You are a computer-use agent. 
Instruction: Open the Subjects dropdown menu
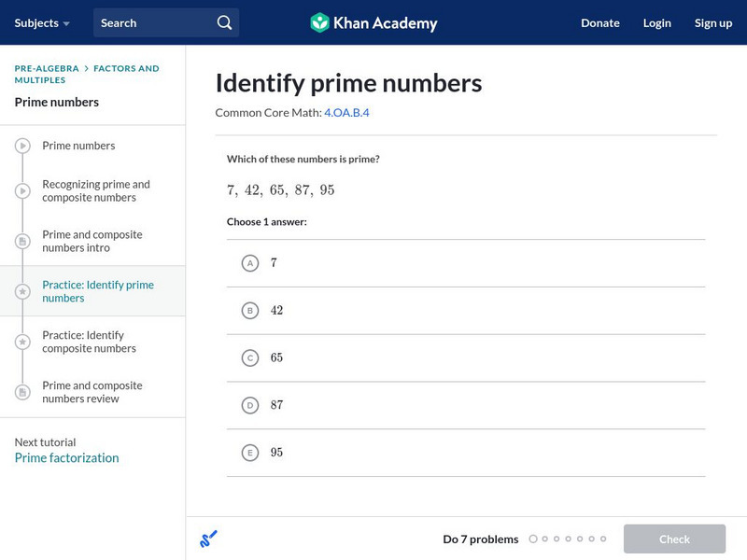click(37, 22)
